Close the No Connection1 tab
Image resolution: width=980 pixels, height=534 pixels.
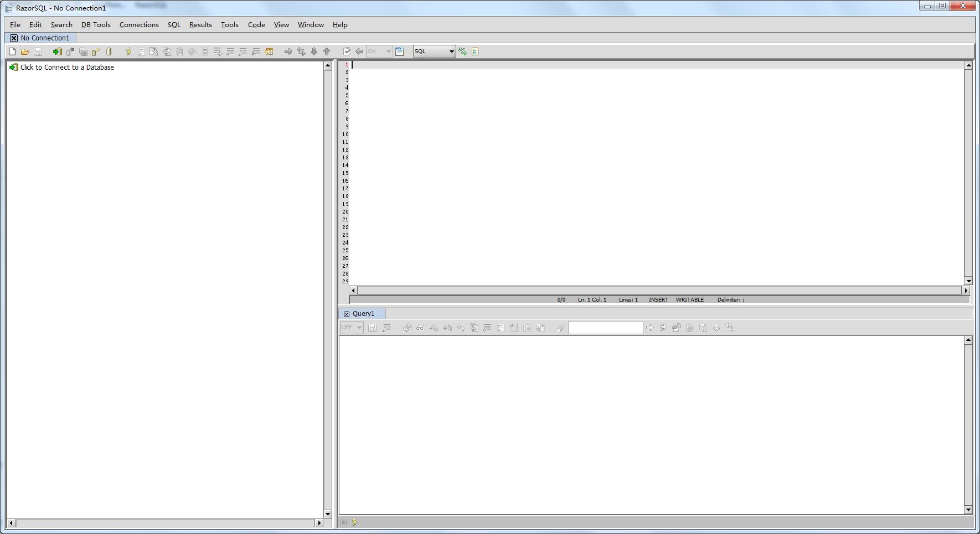point(14,38)
